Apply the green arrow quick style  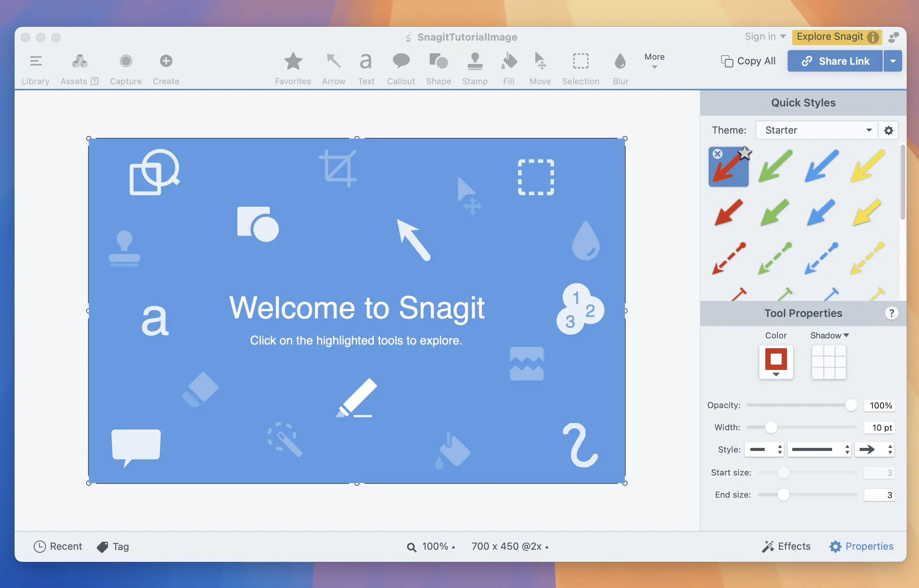(x=775, y=166)
